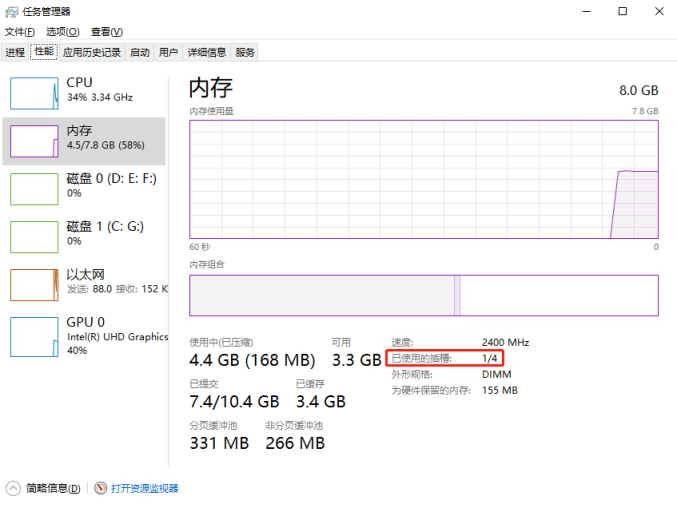
Task: Switch to the 应用历史记录 tab
Action: [92, 52]
